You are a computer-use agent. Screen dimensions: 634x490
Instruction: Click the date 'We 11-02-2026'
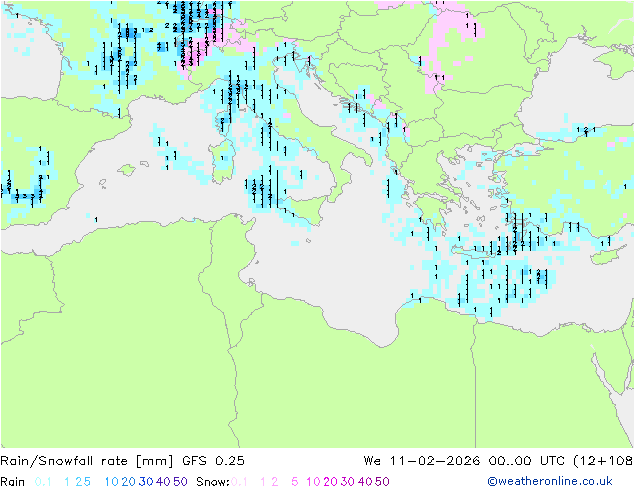[x=422, y=461]
